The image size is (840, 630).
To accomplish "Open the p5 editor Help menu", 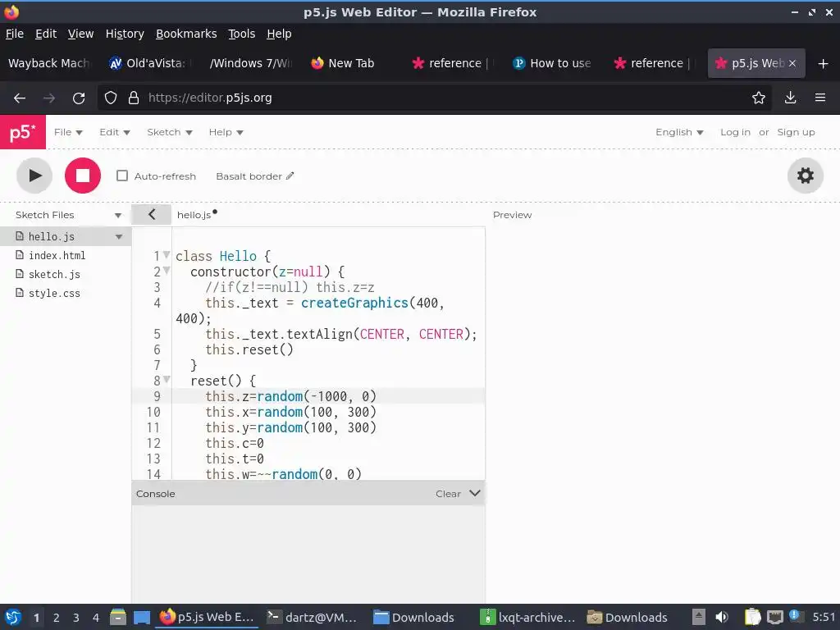I will tap(226, 132).
